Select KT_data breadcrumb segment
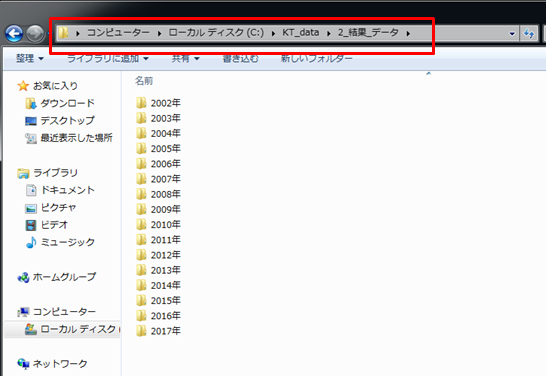This screenshot has width=546, height=376. point(301,33)
